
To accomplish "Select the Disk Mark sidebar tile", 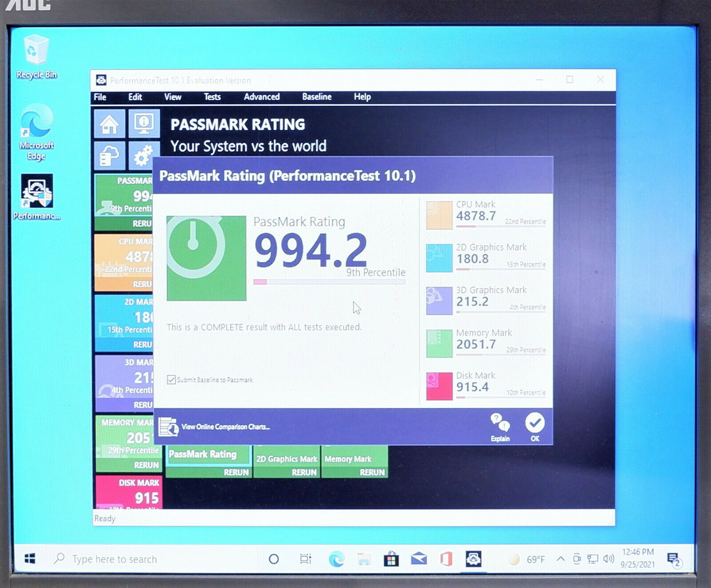I will (129, 492).
